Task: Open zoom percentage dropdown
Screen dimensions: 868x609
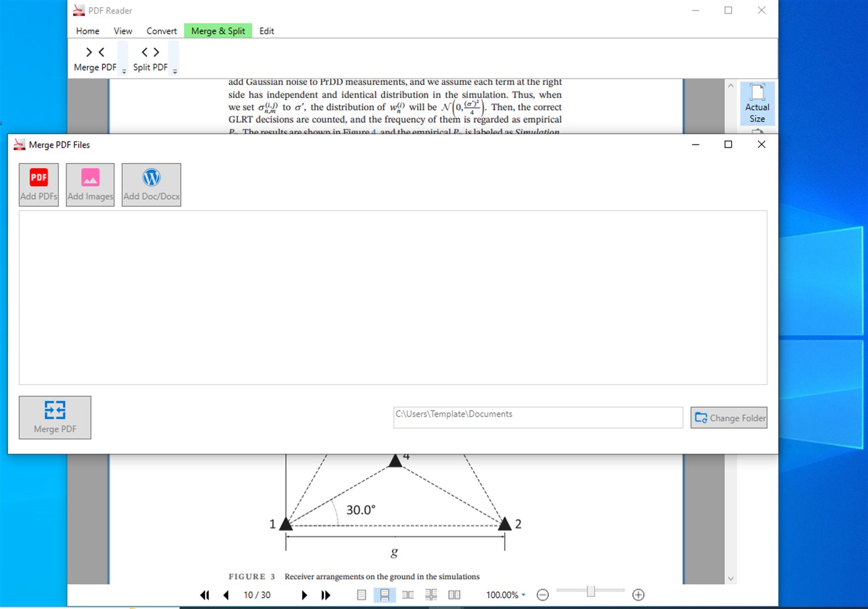Action: [x=523, y=595]
